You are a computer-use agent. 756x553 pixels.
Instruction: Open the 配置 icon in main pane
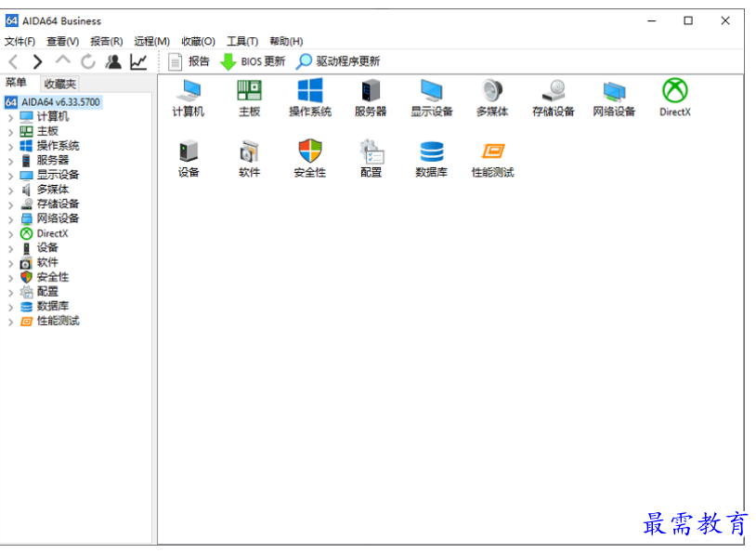tap(371, 159)
